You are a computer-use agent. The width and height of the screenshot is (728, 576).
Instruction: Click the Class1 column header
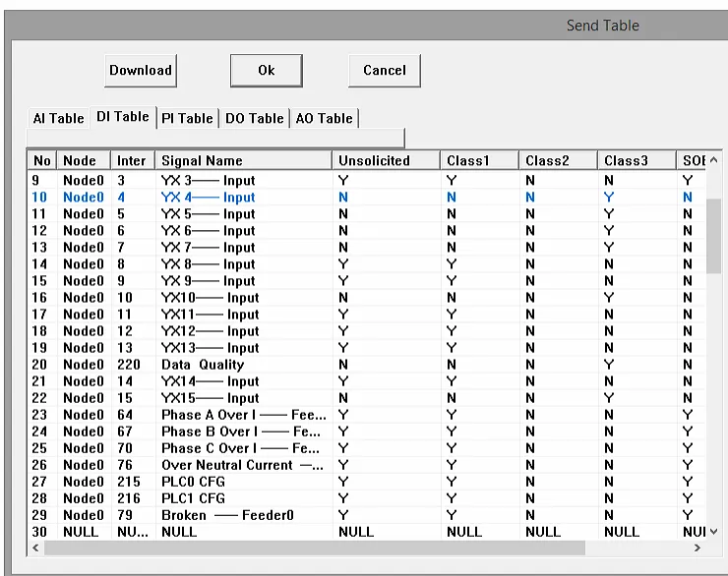click(480, 160)
